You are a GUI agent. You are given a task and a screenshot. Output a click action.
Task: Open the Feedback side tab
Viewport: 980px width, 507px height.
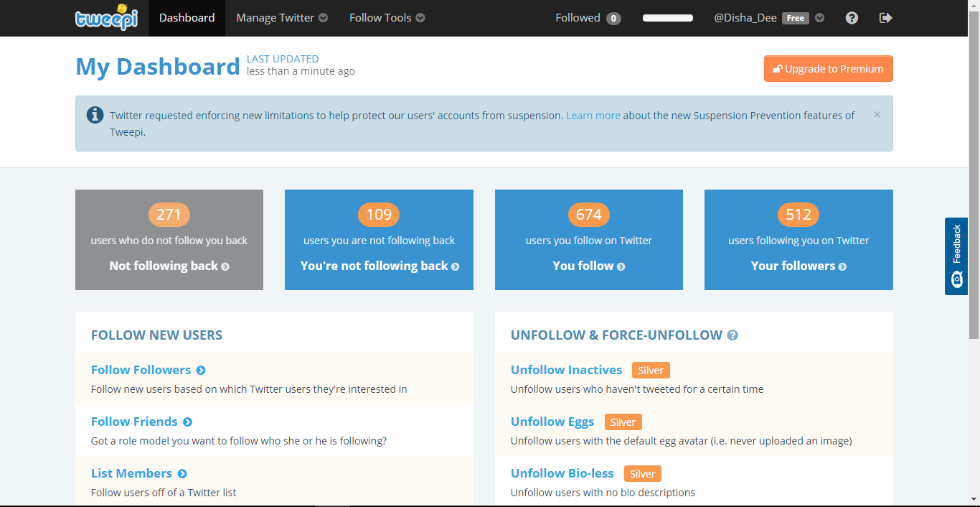click(x=956, y=256)
